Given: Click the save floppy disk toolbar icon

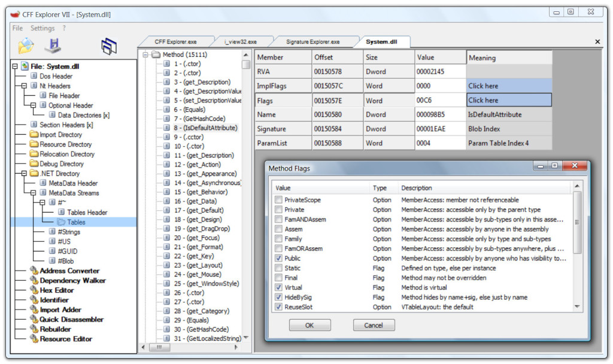Looking at the screenshot, I should [x=54, y=45].
